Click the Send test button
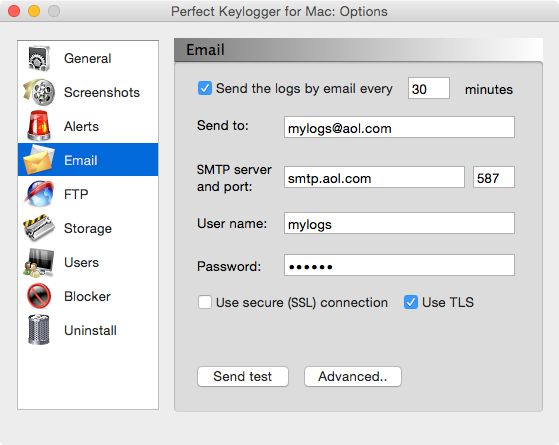Screen dimensions: 559x445 [243, 377]
